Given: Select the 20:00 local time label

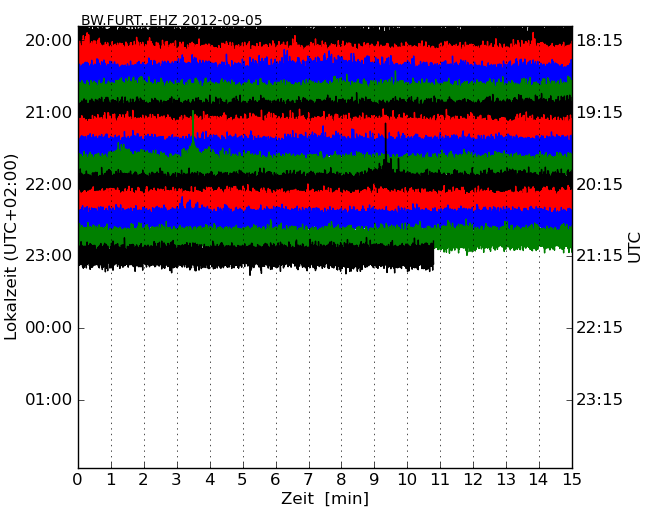Looking at the screenshot, I should (x=49, y=41).
